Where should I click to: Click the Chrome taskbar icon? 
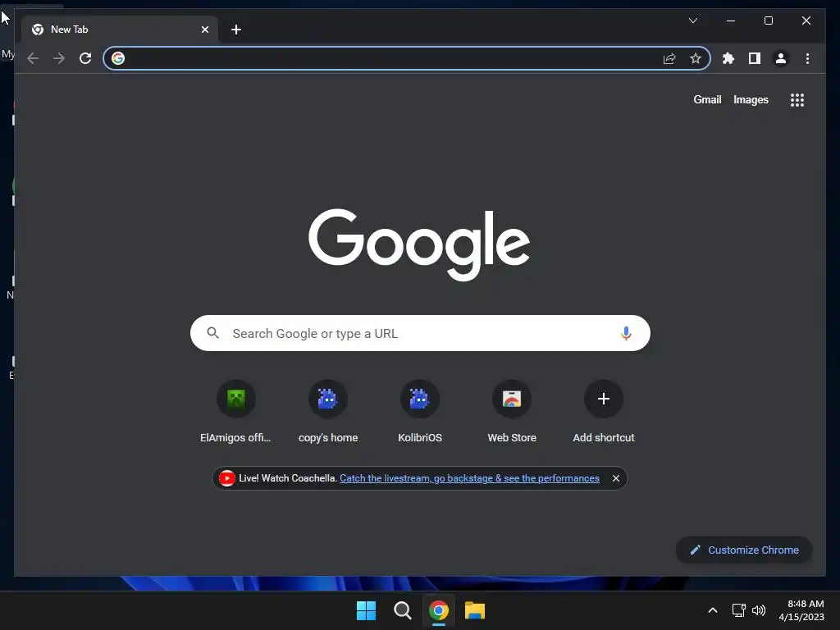pos(439,610)
